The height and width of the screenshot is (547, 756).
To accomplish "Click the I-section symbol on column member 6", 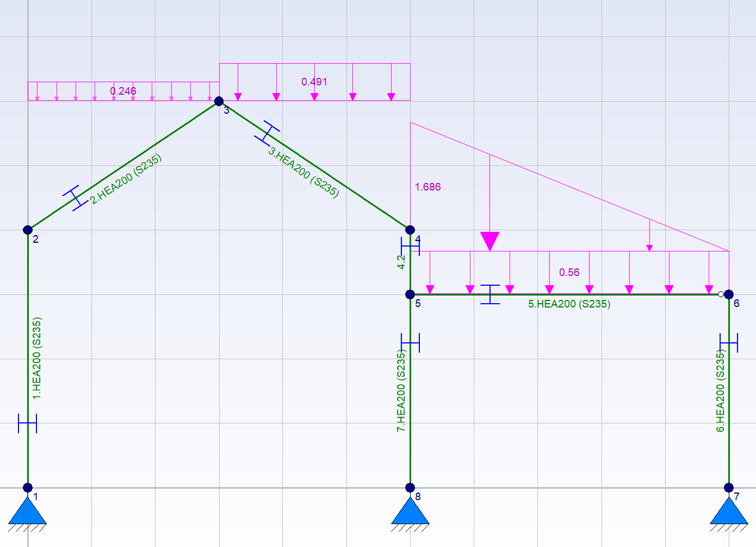I will (x=729, y=343).
